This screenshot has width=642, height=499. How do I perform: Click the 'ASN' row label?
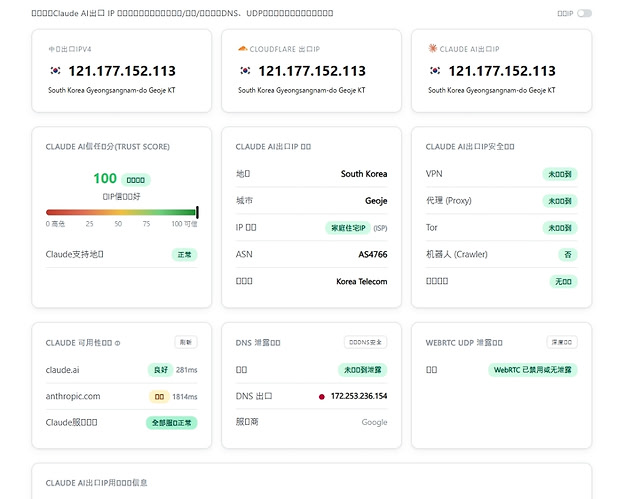tap(244, 254)
